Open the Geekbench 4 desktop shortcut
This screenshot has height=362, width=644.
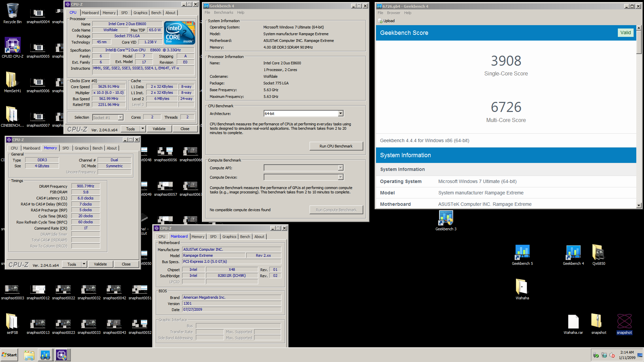click(x=573, y=255)
